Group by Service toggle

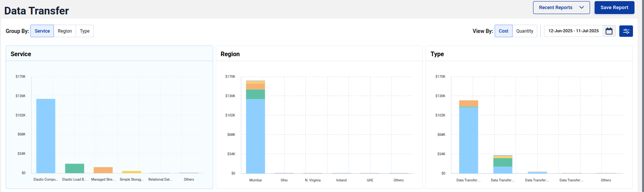point(42,31)
